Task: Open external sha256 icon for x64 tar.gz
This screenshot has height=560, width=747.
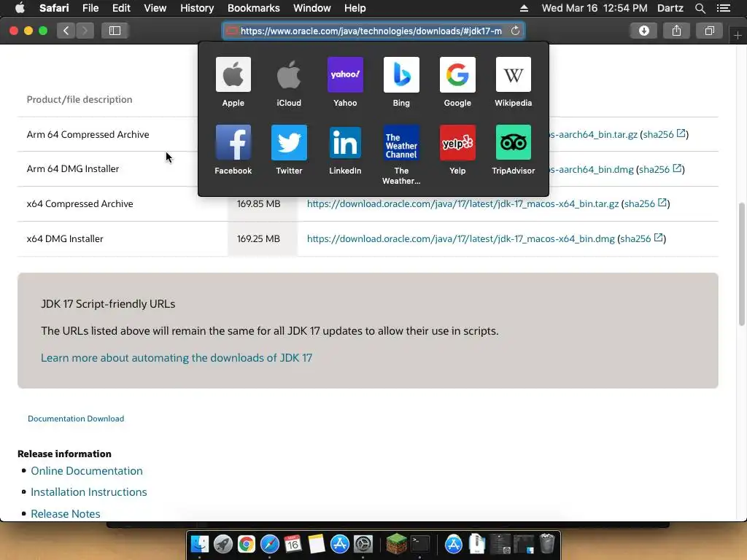Action: tap(662, 203)
